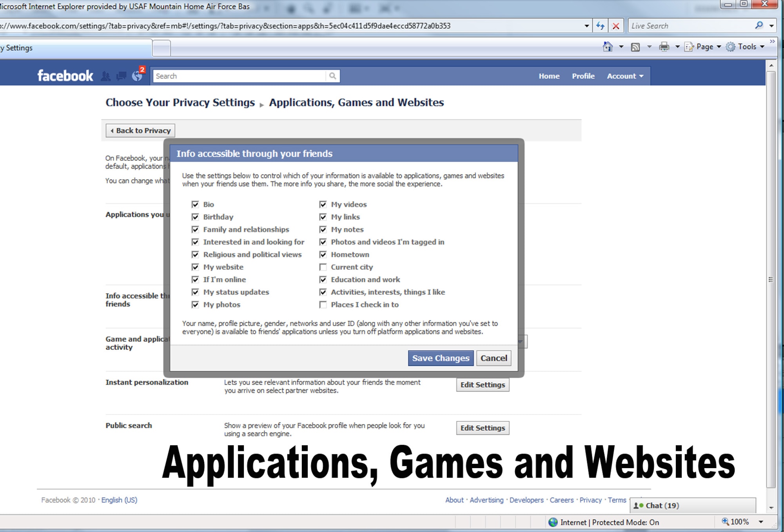Image resolution: width=784 pixels, height=532 pixels.
Task: Open the English (US) language link
Action: (119, 500)
